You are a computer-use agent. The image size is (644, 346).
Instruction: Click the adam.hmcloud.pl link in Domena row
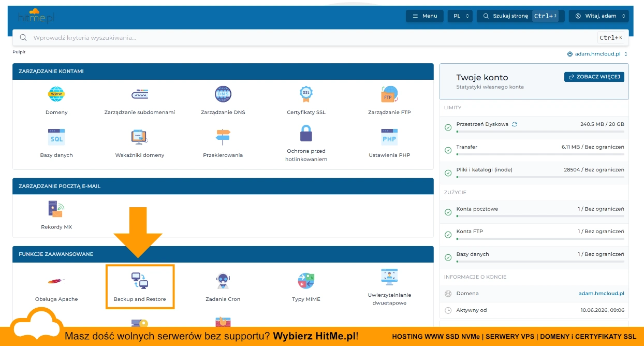(x=601, y=294)
